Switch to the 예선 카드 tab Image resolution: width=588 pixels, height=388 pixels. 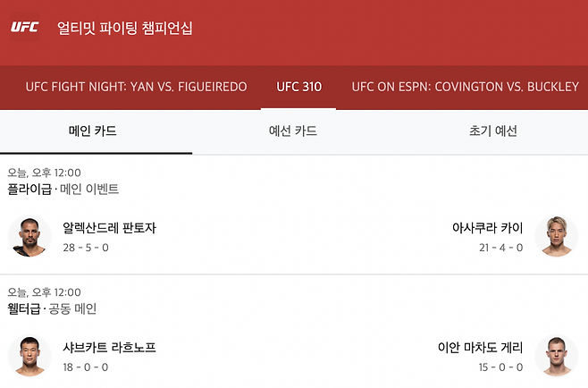click(293, 131)
